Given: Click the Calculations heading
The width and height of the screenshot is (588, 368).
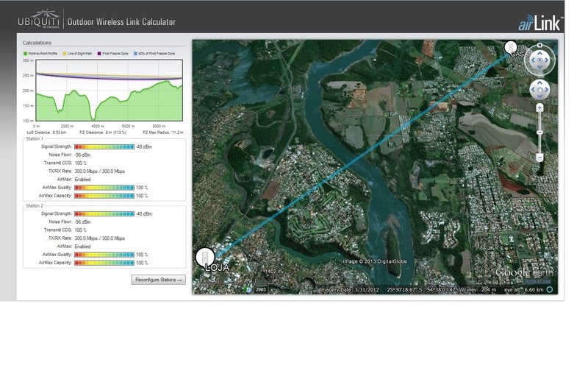Looking at the screenshot, I should (x=37, y=43).
